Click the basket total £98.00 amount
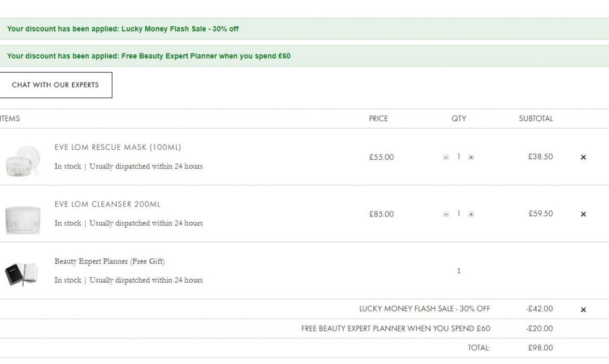Screen dimensions: 609x364 pos(540,348)
